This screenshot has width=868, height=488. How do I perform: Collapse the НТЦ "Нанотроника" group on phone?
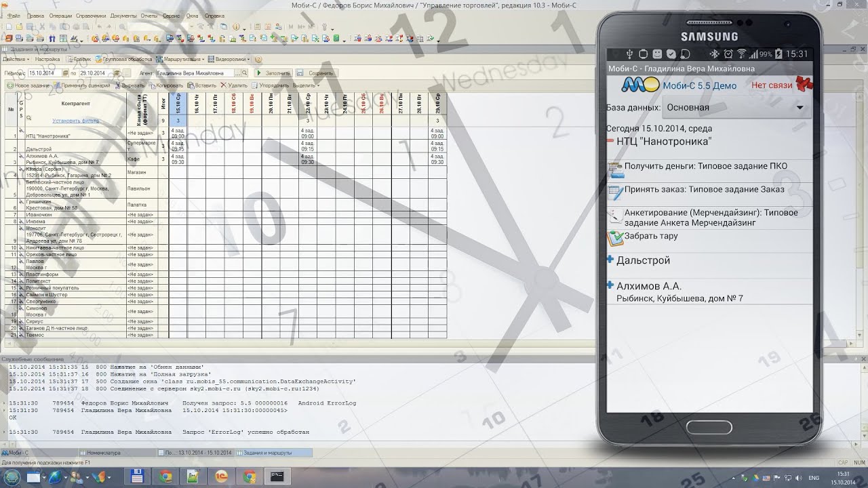coord(610,142)
